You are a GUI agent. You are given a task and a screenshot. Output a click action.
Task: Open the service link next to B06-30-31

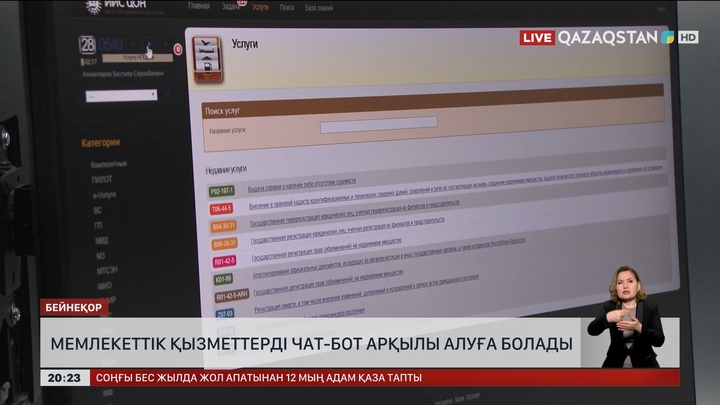coord(348,231)
